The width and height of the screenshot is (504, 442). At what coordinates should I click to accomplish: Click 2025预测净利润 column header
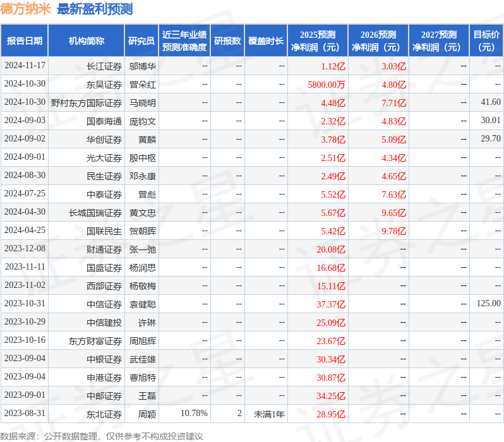point(318,41)
